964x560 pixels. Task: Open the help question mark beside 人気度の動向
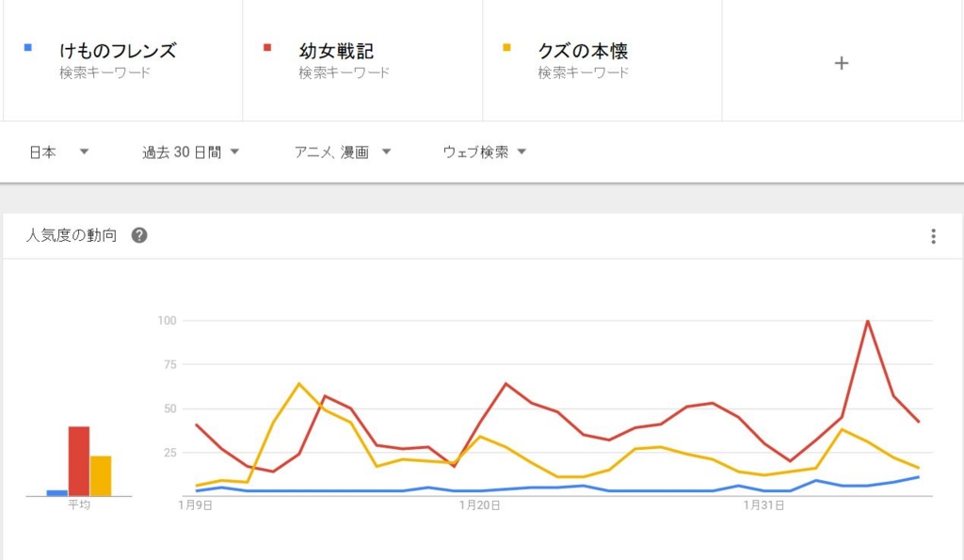point(139,234)
